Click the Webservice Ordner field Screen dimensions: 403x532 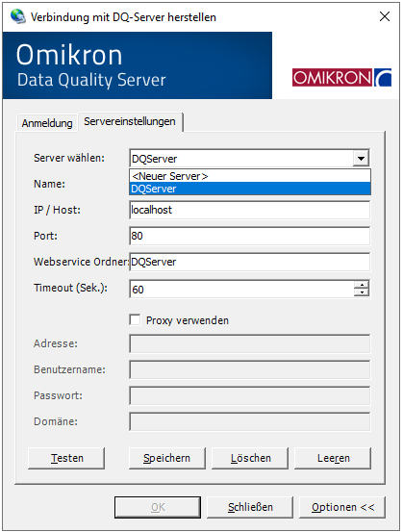[x=250, y=262]
